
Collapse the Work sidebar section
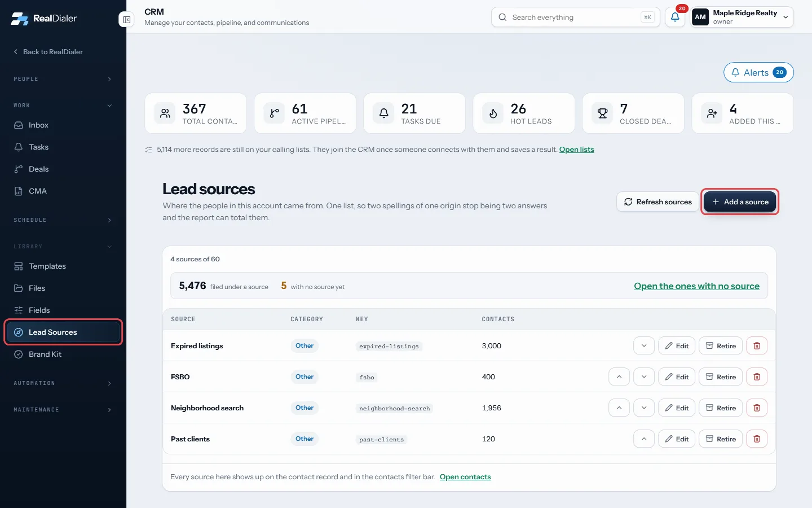(63, 106)
